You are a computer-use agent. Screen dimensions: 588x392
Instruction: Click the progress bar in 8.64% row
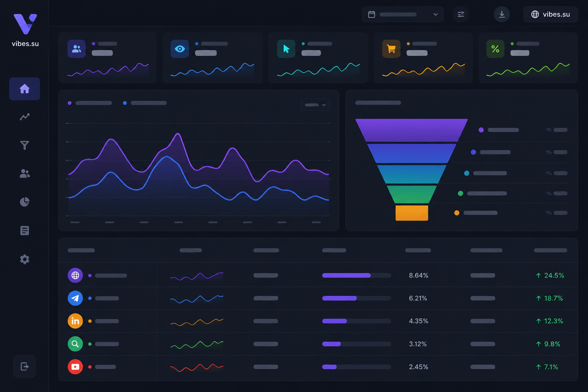pos(356,275)
